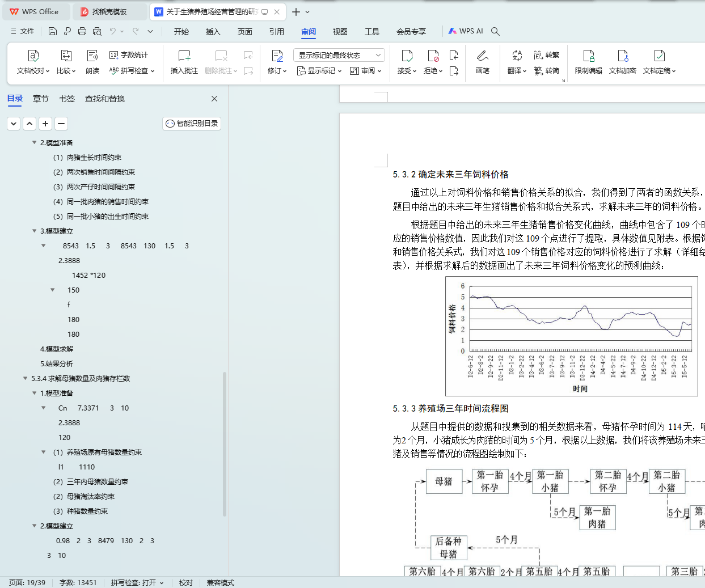Switch to the 插入 ribbon tab
This screenshot has width=705, height=588.
click(x=213, y=32)
